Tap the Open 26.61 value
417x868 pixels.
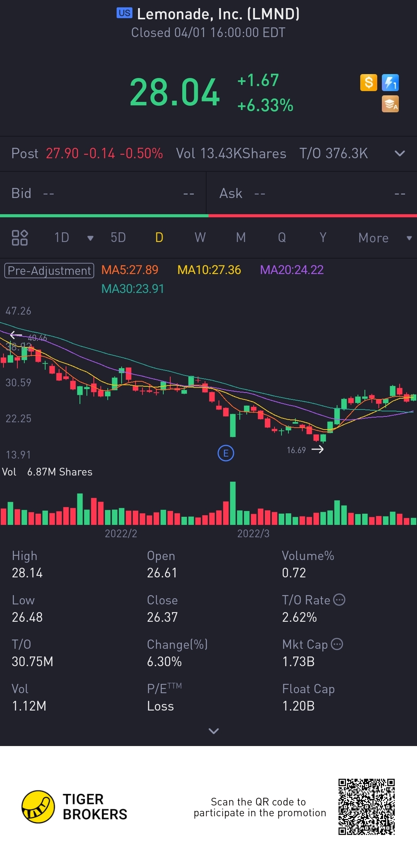pyautogui.click(x=162, y=573)
